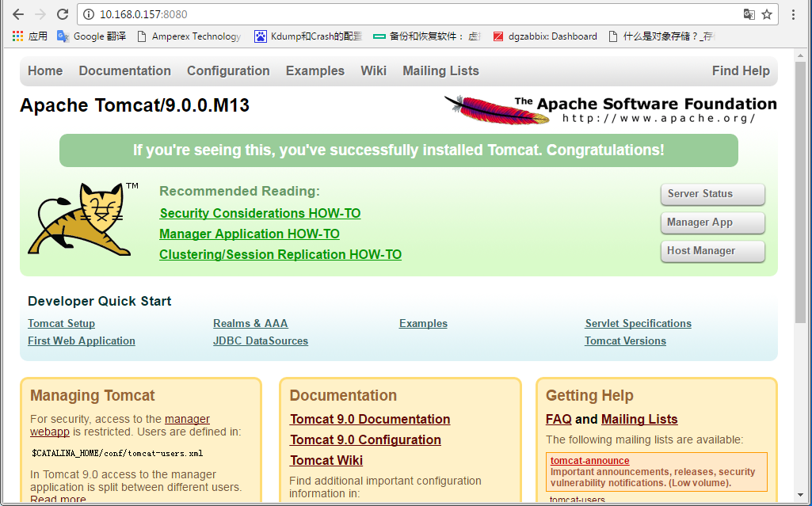
Task: Reload the page with the refresh icon
Action: [62, 14]
